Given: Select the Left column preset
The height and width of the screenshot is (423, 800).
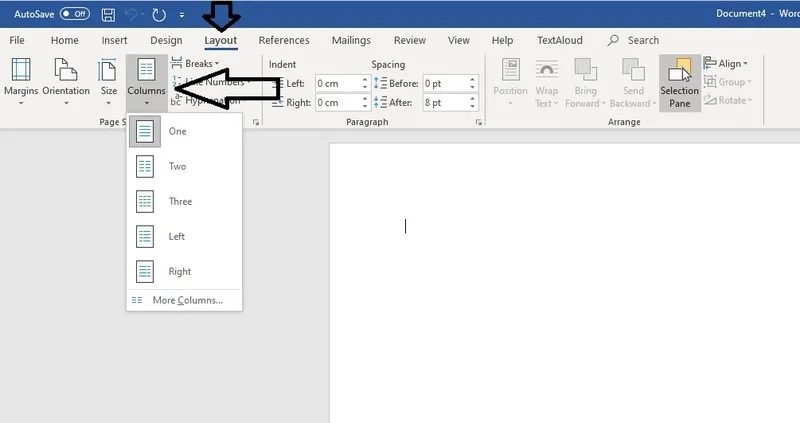Looking at the screenshot, I should (184, 237).
